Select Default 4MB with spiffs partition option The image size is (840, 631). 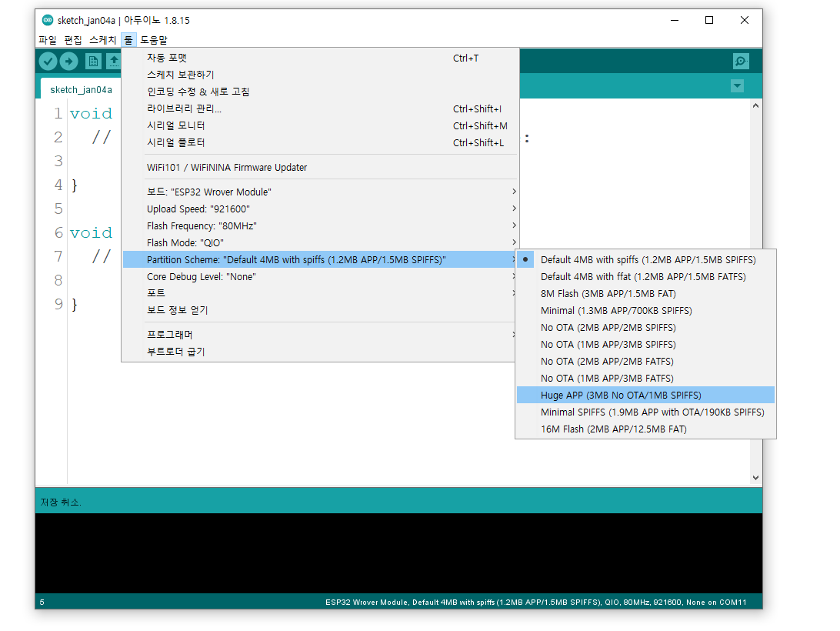[x=645, y=259]
